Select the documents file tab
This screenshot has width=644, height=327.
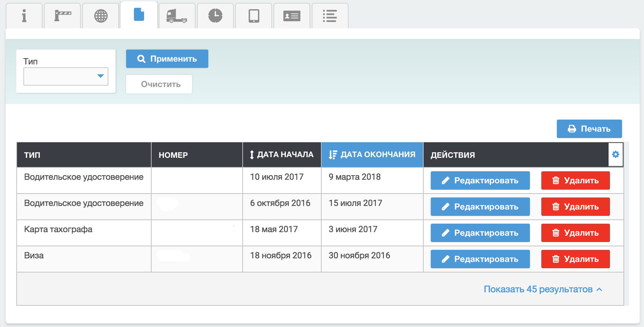[x=139, y=15]
